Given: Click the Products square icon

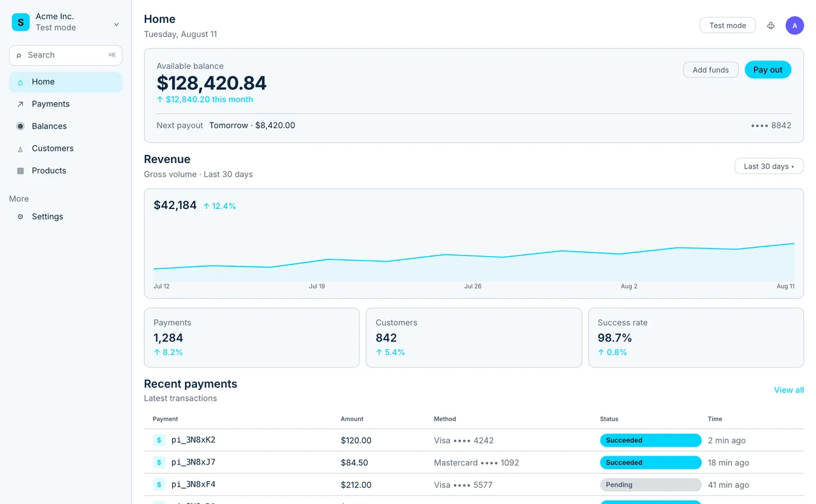Looking at the screenshot, I should pos(20,171).
